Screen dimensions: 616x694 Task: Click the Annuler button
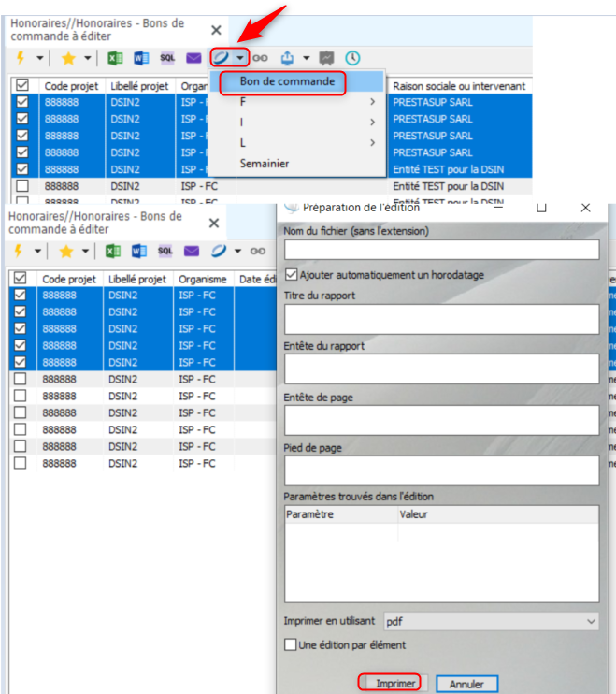(466, 684)
